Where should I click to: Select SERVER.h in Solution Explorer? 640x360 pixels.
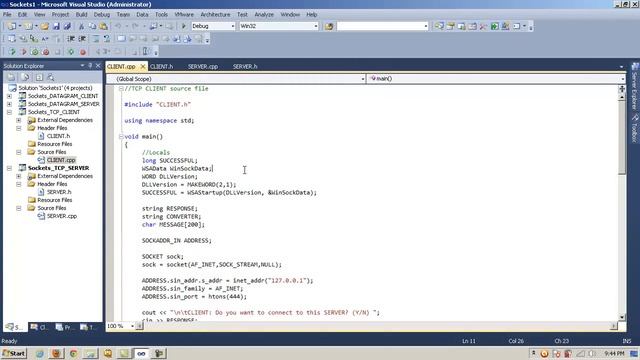click(x=59, y=192)
